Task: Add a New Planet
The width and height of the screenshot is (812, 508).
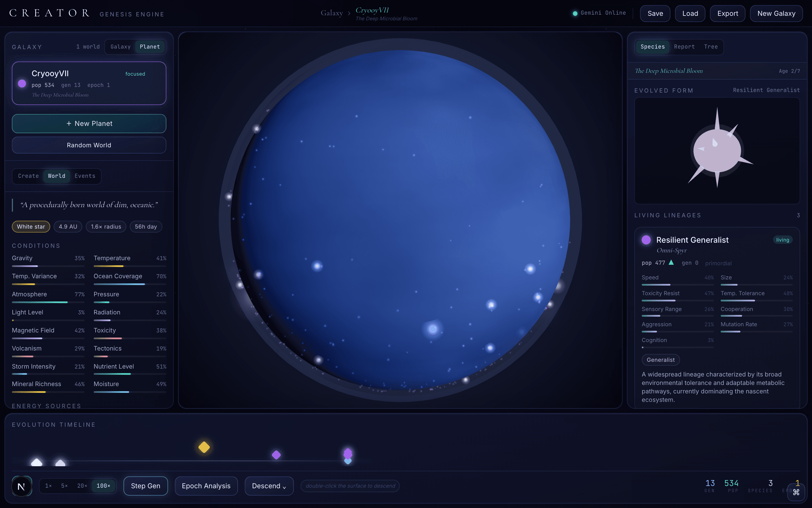Action: point(89,124)
